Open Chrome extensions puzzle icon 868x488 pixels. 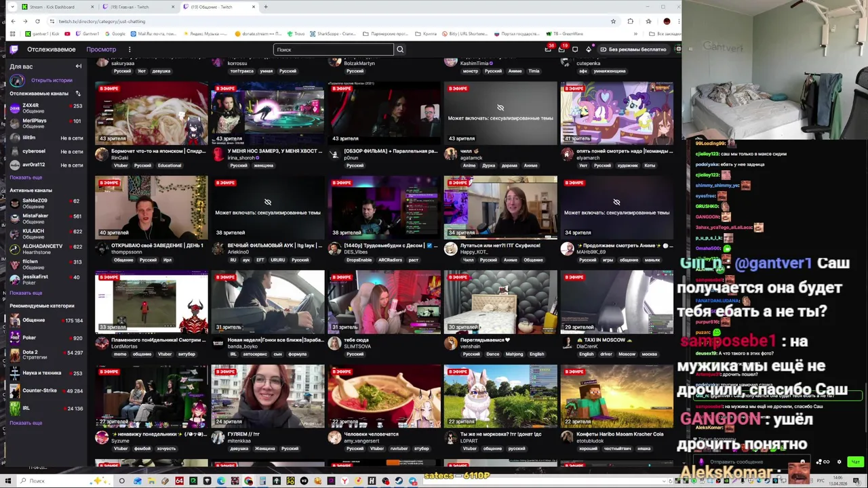(x=630, y=21)
